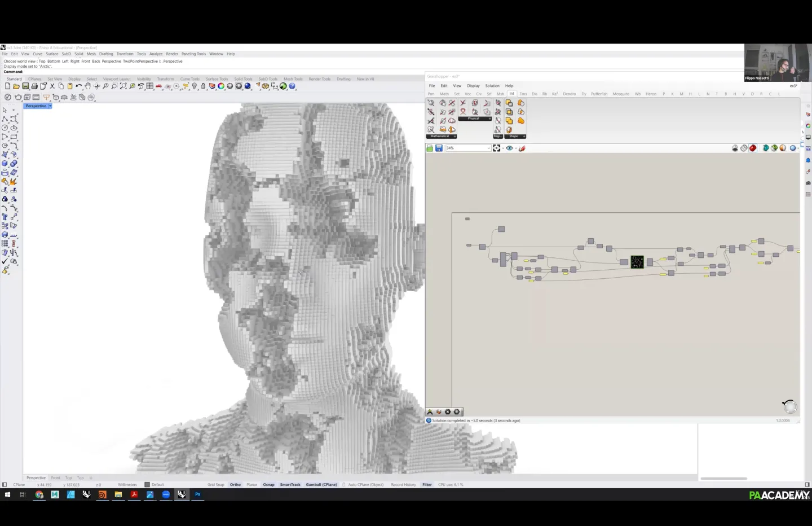Viewport: 812px width, 526px height.
Task: Open Photoshop from the Windows taskbar
Action: pyautogui.click(x=197, y=494)
